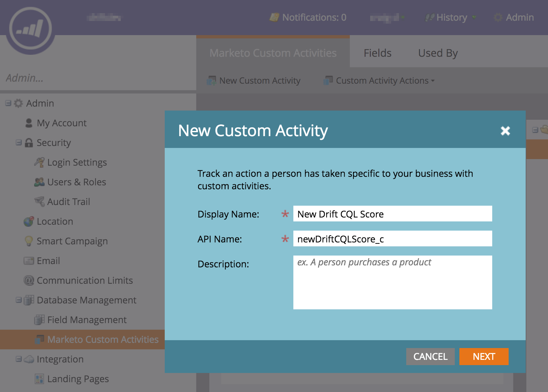This screenshot has height=392, width=548.
Task: Switch to the Fields tab
Action: pos(377,53)
